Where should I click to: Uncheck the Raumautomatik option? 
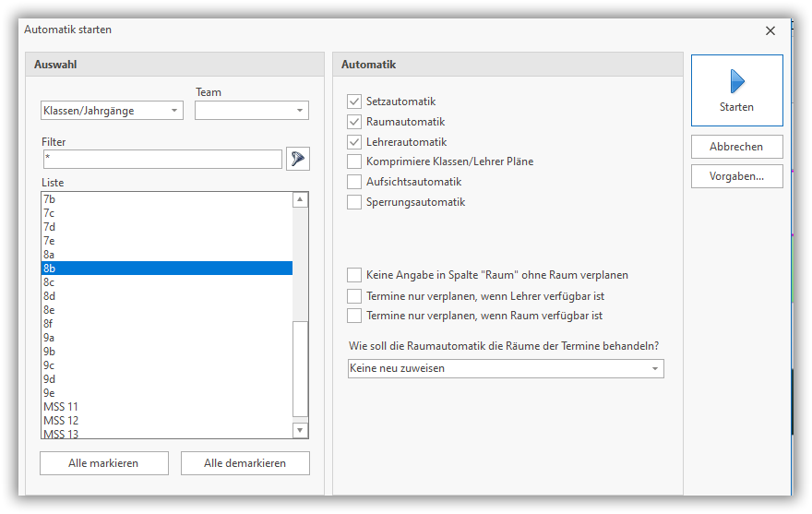(x=354, y=122)
